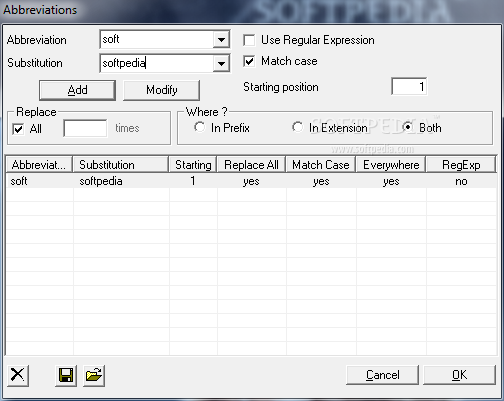This screenshot has width=504, height=401.
Task: Select the 'soft' row in the list
Action: (x=251, y=181)
